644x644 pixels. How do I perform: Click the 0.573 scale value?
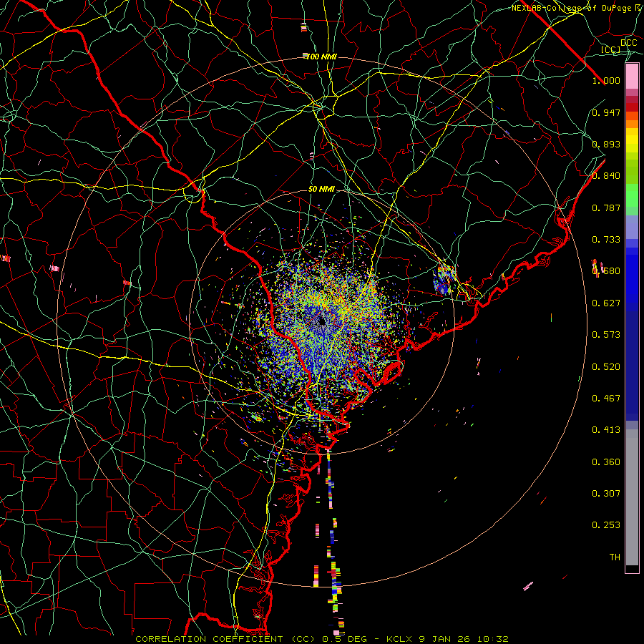point(606,335)
